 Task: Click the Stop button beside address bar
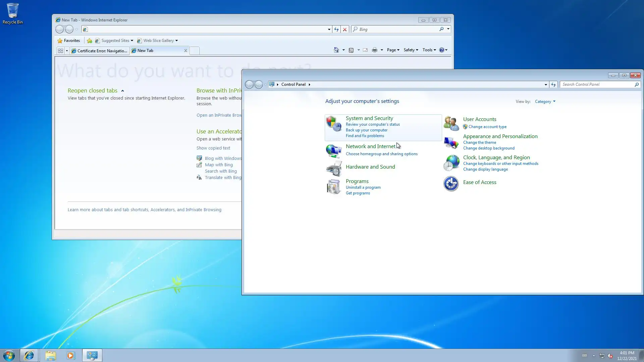(x=344, y=29)
